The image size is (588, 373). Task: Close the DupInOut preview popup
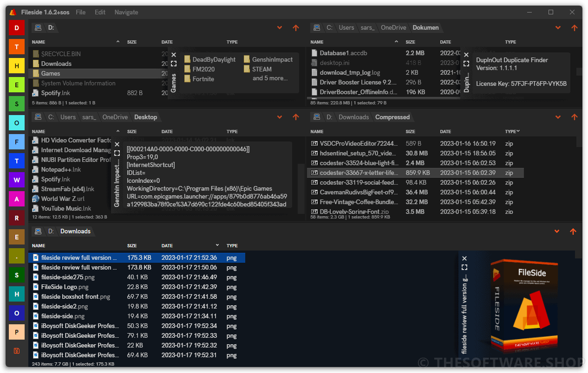466,55
